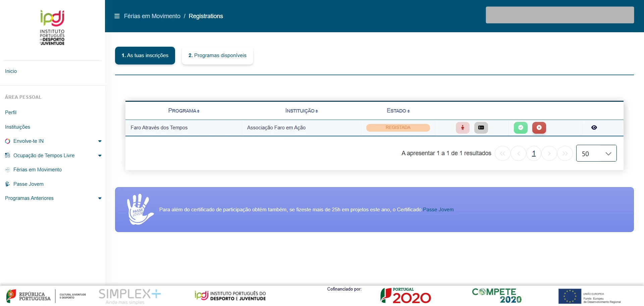Click the Portugal 2020 footer logo
644x306 pixels.
406,296
